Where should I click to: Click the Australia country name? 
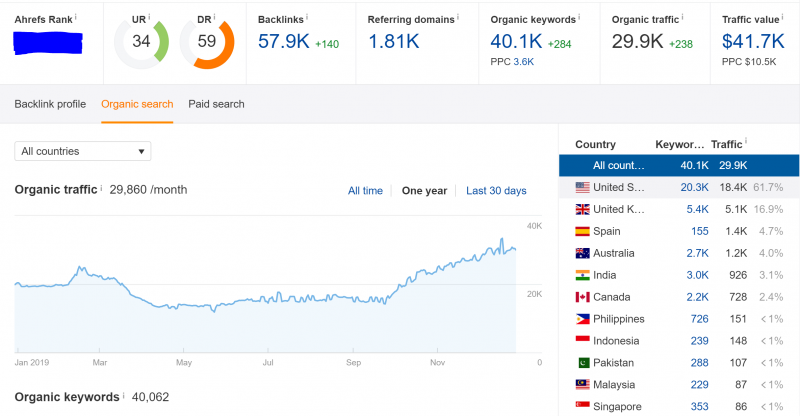[x=614, y=253]
